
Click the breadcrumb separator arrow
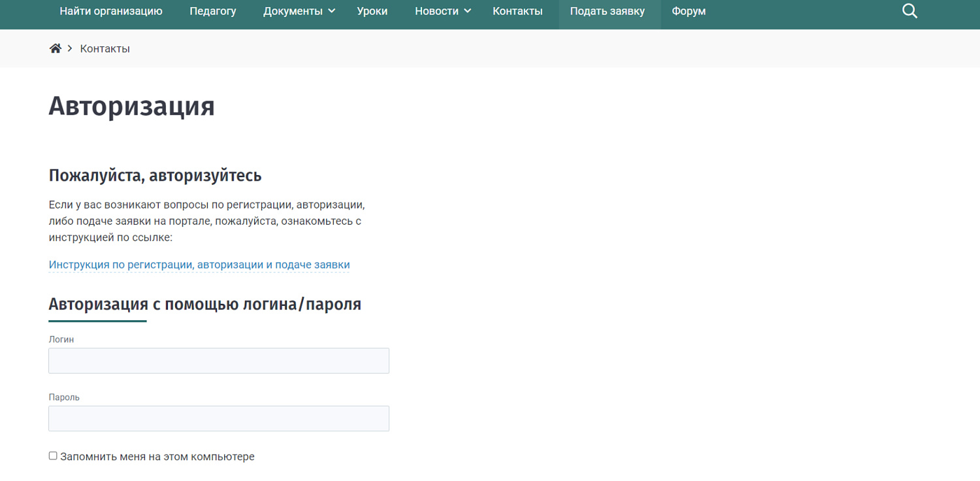click(70, 49)
